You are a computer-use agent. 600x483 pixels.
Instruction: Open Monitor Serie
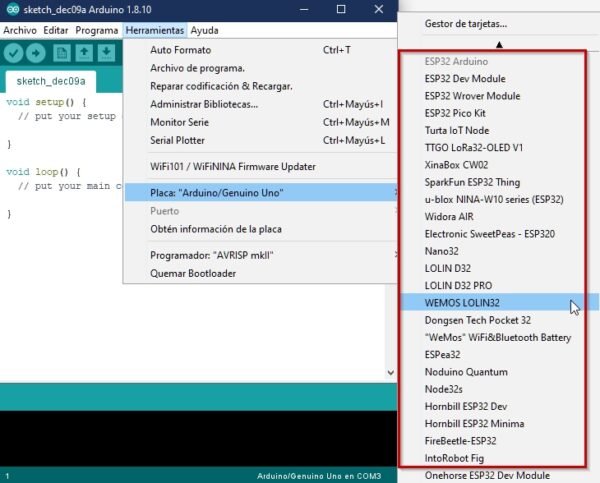point(260,122)
